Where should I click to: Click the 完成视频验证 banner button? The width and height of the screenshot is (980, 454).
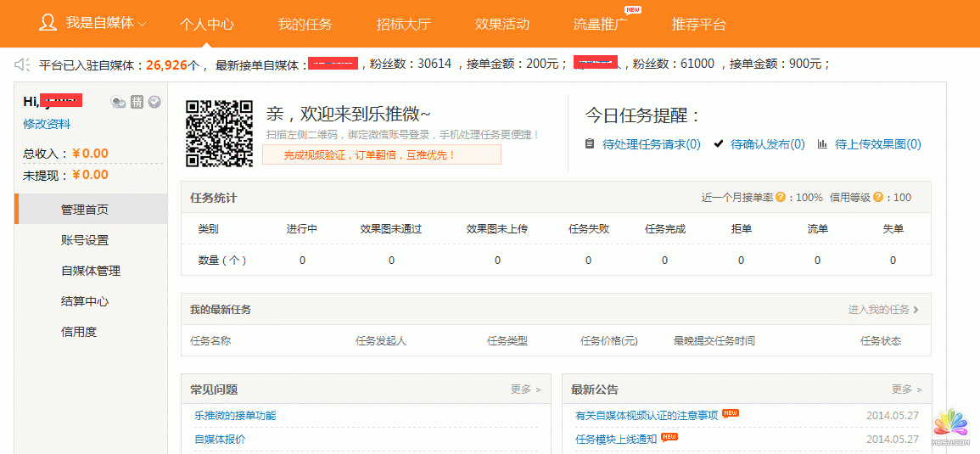(381, 154)
